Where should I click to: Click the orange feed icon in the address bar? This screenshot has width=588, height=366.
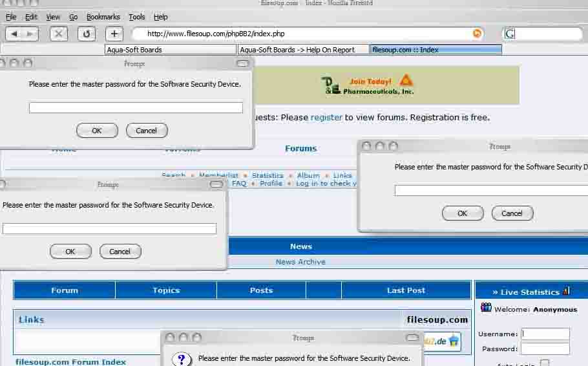[x=477, y=34]
